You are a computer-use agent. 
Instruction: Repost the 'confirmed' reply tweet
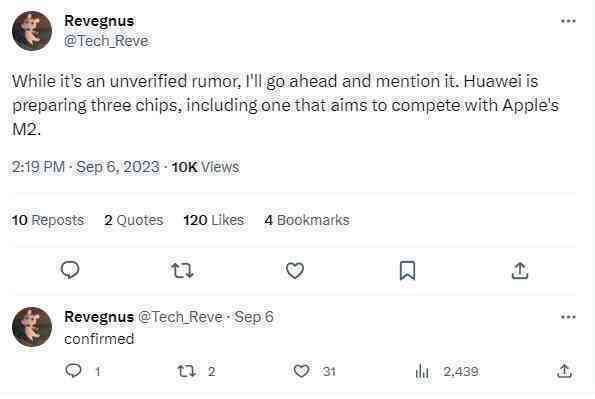[x=187, y=371]
